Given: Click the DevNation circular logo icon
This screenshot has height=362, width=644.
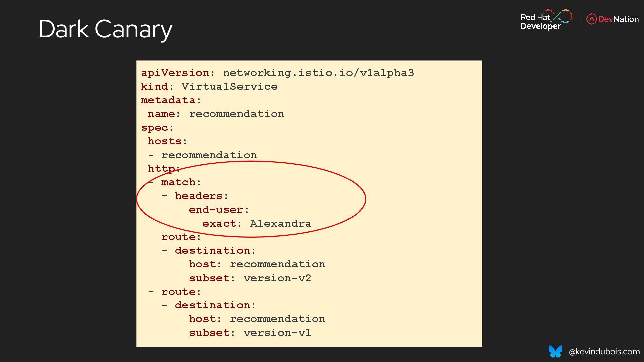Looking at the screenshot, I should coord(591,19).
